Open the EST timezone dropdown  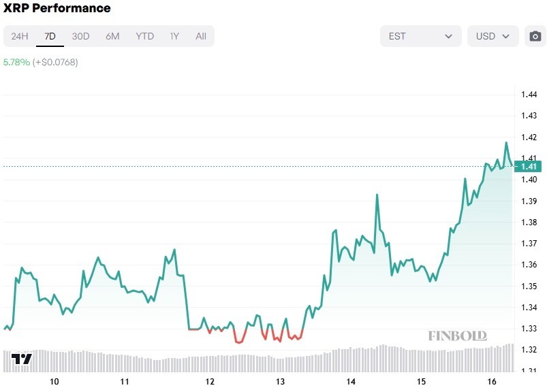[x=420, y=36]
